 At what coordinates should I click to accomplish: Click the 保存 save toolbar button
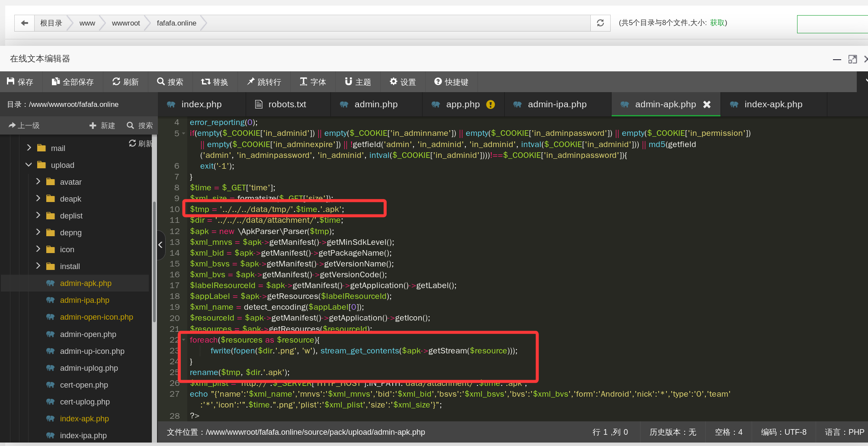[x=20, y=82]
